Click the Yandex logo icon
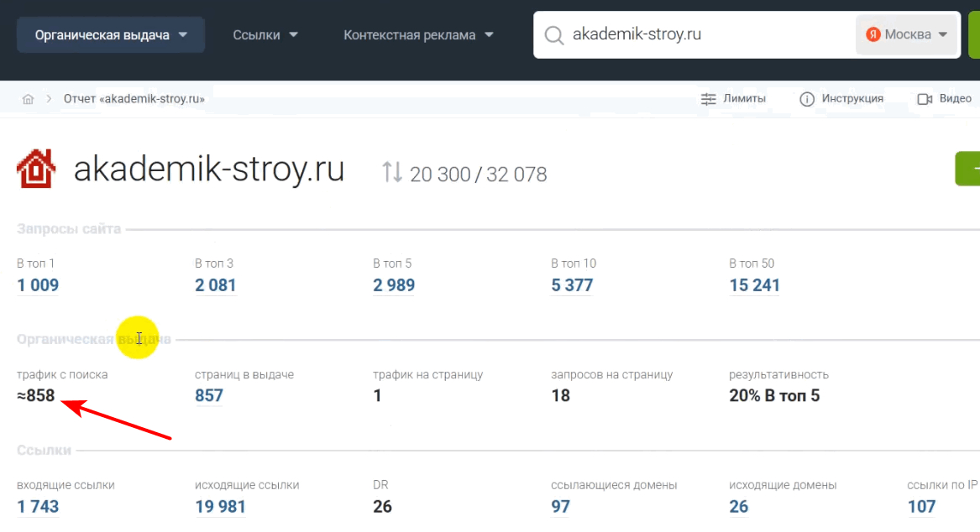The image size is (980, 532). click(873, 35)
